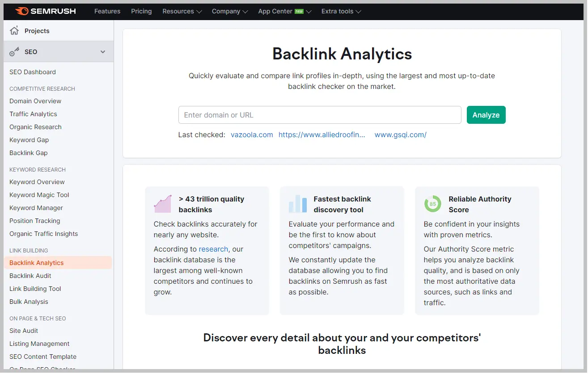Click the Last checked label
588x374 pixels.
[202, 134]
